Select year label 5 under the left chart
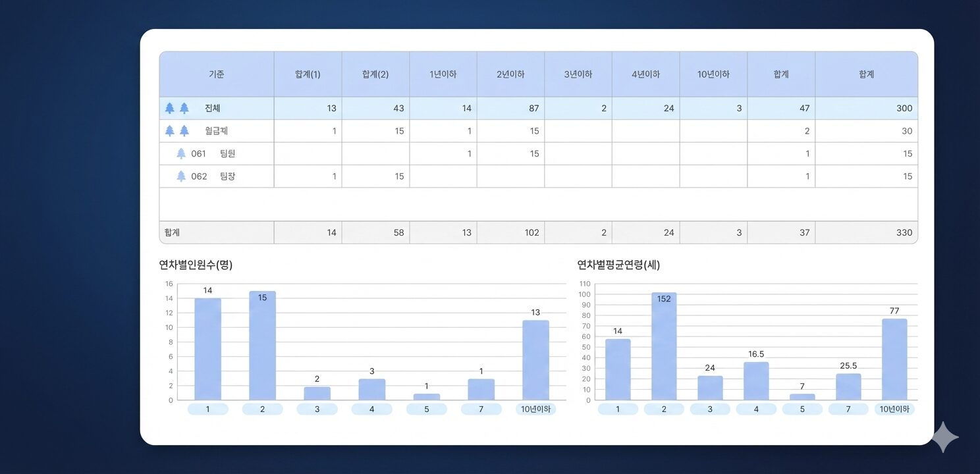 pos(426,408)
